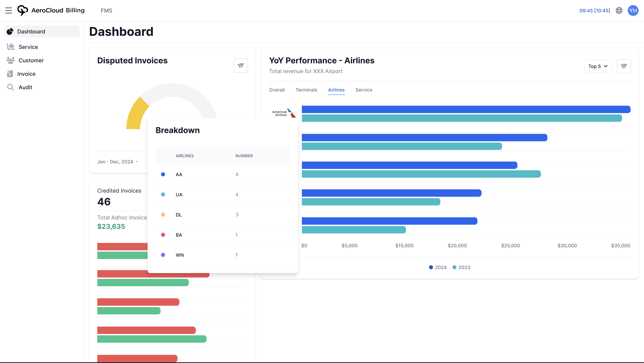Open filter for Disputed Invoices

[241, 66]
